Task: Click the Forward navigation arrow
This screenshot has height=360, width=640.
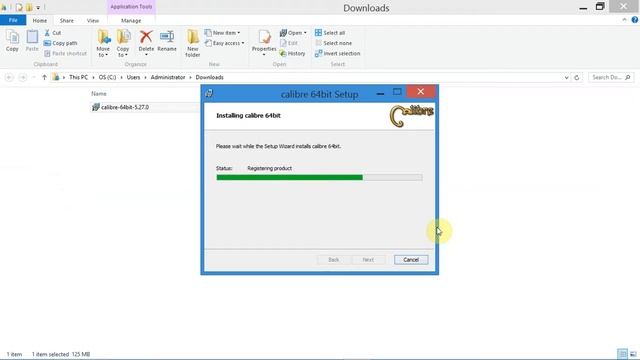Action: (x=23, y=77)
